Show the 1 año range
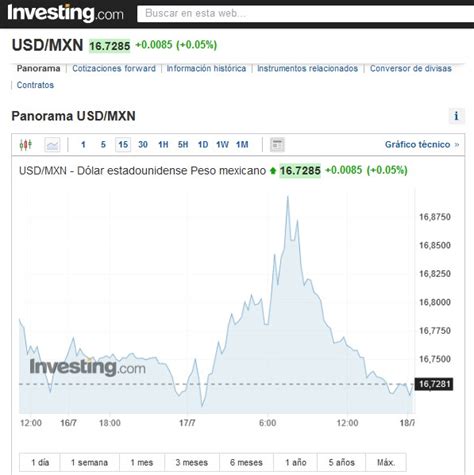This screenshot has width=474, height=475. tap(296, 462)
